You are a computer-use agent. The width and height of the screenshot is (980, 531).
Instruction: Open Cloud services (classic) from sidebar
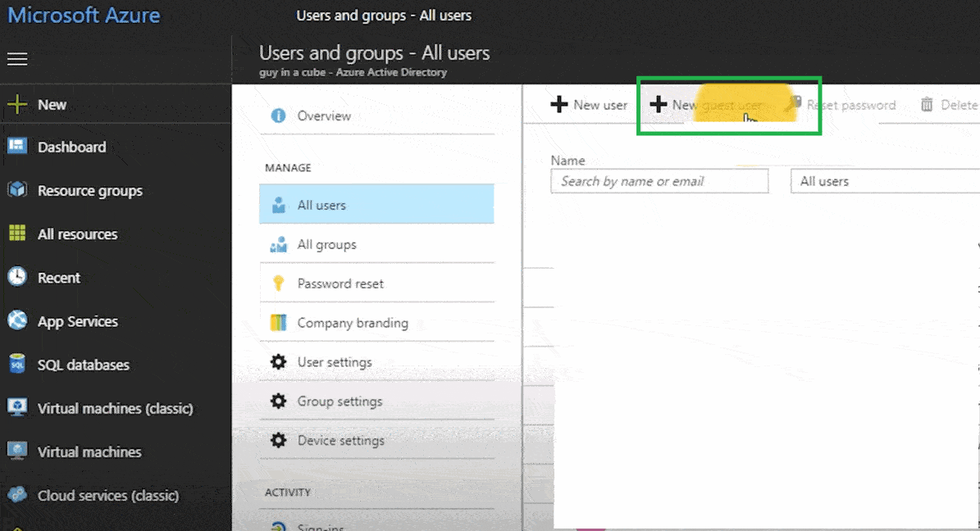tap(108, 496)
